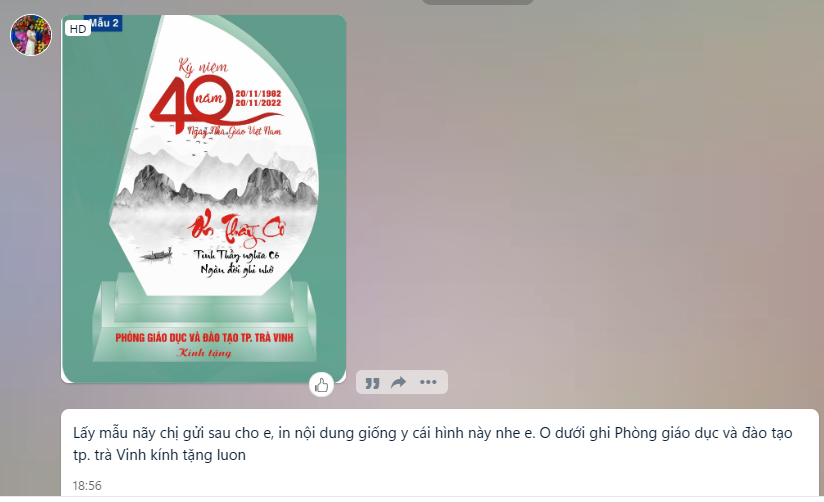The image size is (824, 502).
Task: Quote-reply the image using the quotation mark icon
Action: [372, 383]
